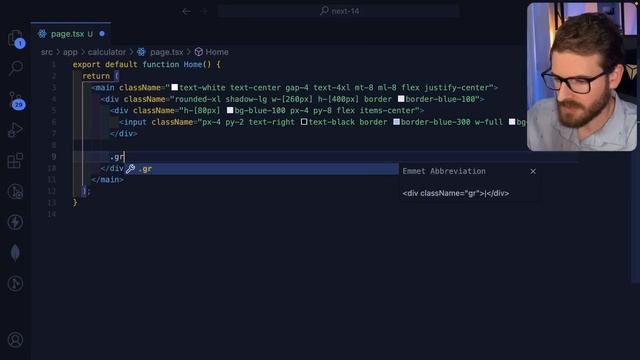This screenshot has height=360, width=640.
Task: Click page.tsx in the breadcrumb
Action: pos(167,52)
